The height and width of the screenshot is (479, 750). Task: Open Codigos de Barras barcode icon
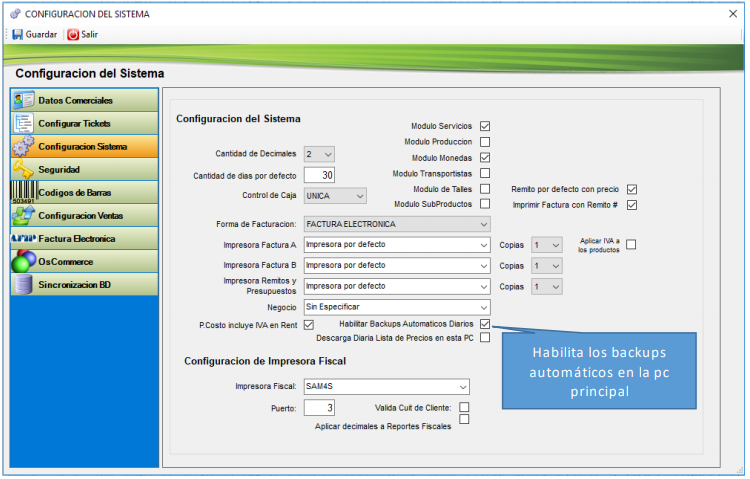(23, 192)
